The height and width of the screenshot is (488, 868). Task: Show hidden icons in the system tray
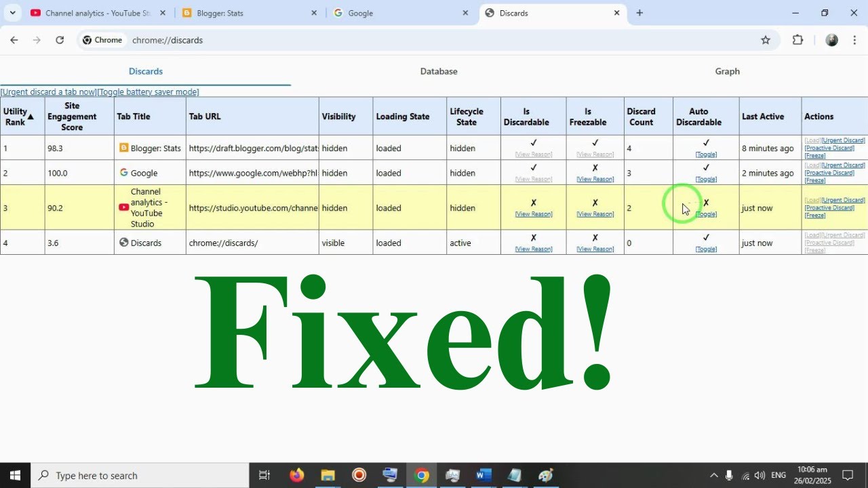click(713, 475)
